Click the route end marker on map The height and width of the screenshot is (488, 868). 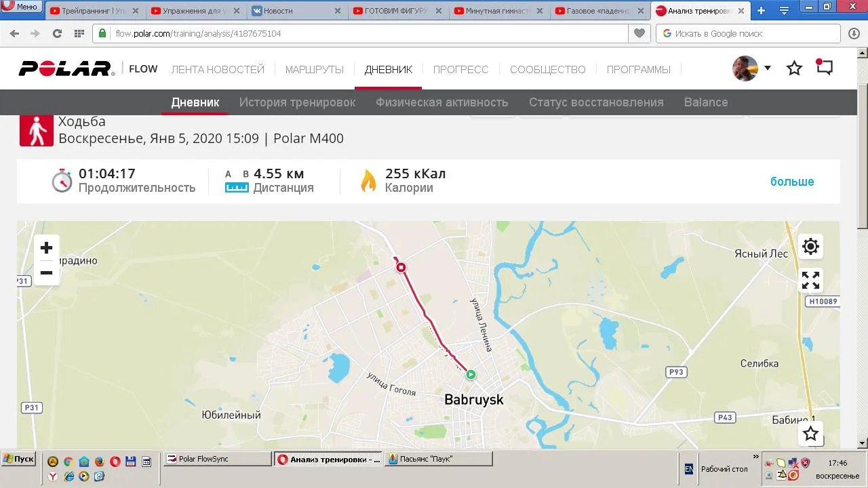[401, 268]
